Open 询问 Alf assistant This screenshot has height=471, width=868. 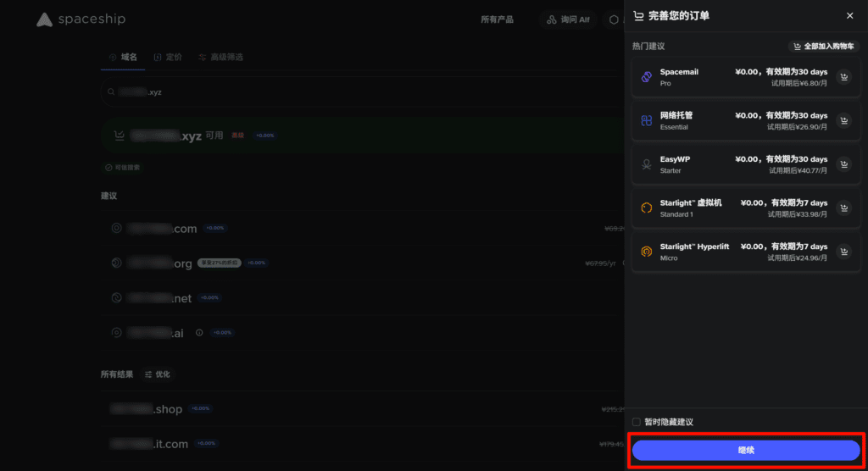pyautogui.click(x=568, y=19)
